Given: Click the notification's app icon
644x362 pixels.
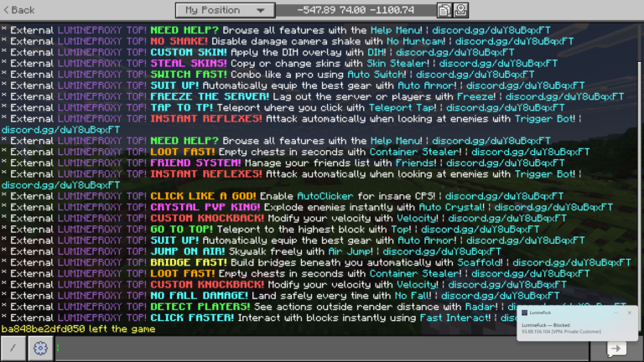Looking at the screenshot, I should coord(524,313).
